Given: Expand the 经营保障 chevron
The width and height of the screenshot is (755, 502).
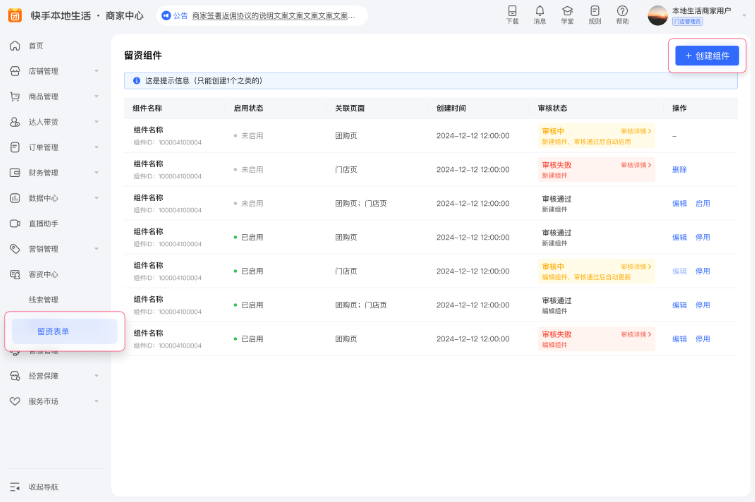Looking at the screenshot, I should point(96,376).
